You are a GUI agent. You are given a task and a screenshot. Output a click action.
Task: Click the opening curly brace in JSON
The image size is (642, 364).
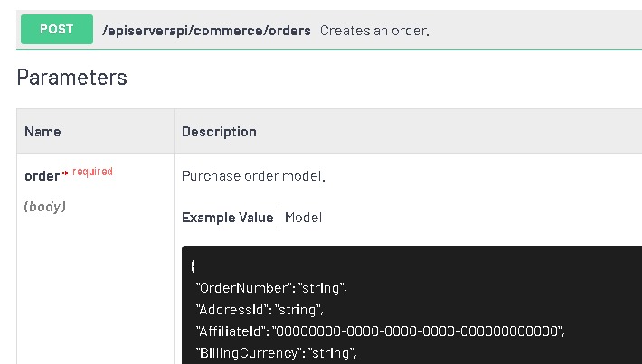[194, 266]
